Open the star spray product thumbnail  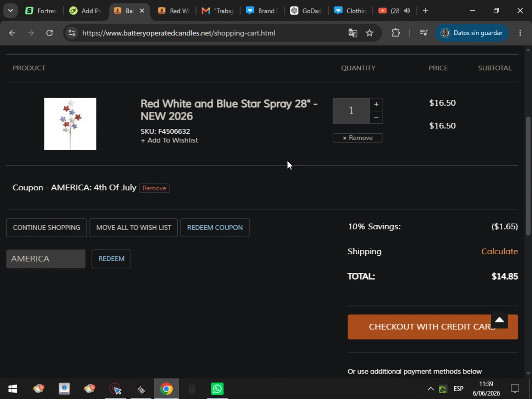click(70, 124)
